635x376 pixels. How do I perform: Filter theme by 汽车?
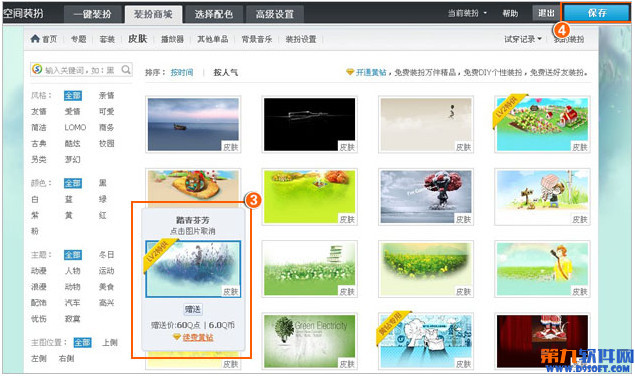pos(72,303)
